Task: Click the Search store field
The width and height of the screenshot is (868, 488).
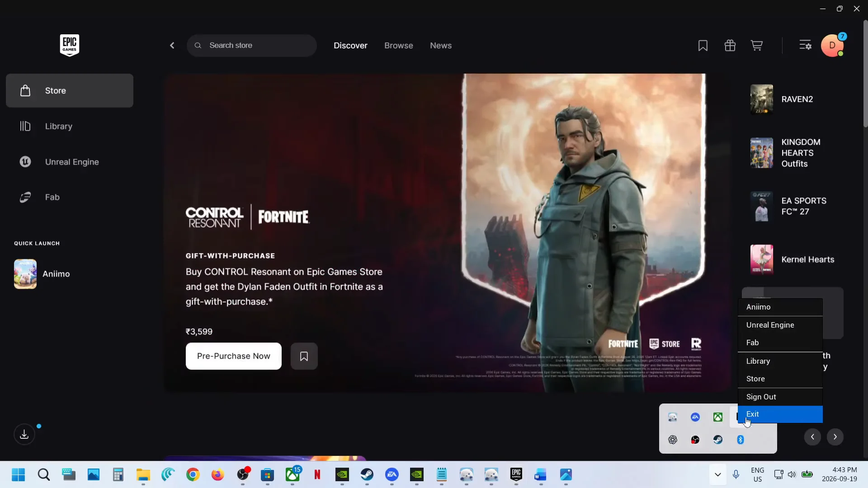Action: point(252,45)
